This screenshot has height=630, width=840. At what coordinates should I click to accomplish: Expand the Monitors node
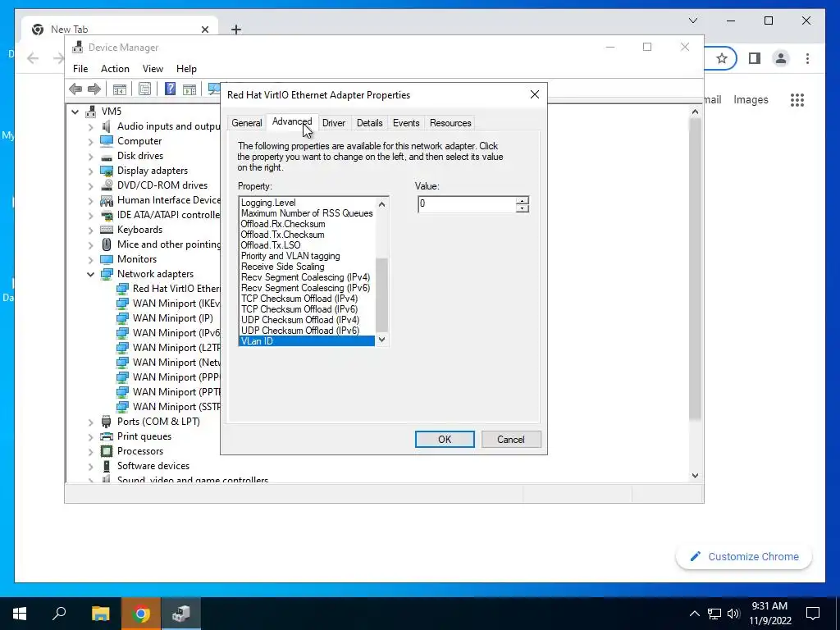(x=90, y=259)
